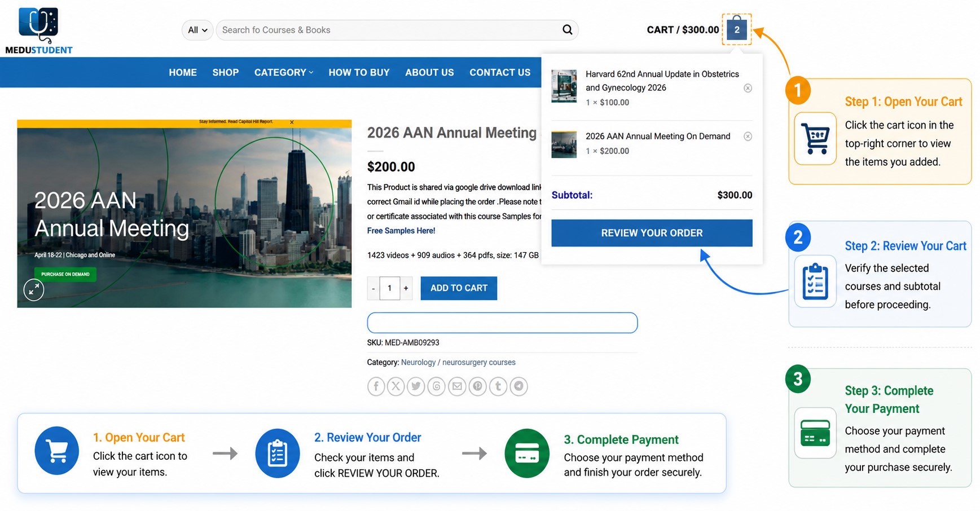This screenshot has width=980, height=511.
Task: Open the HOW TO BUY menu item
Action: coord(359,73)
